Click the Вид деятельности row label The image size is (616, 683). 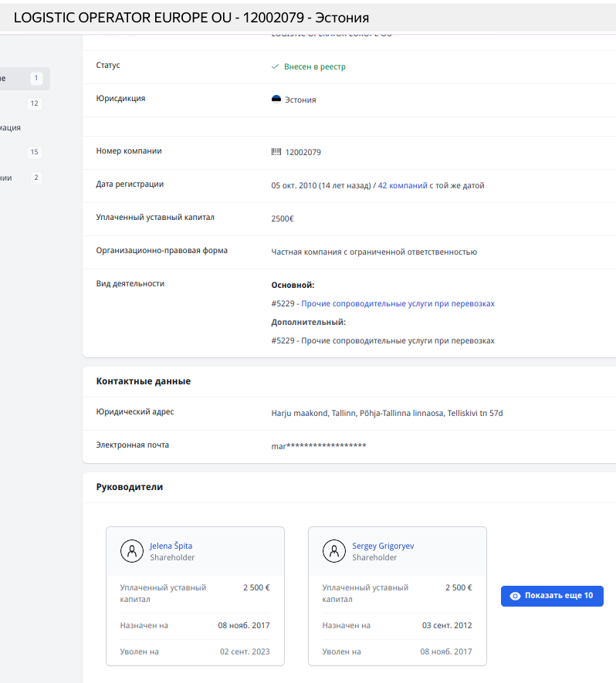point(130,283)
